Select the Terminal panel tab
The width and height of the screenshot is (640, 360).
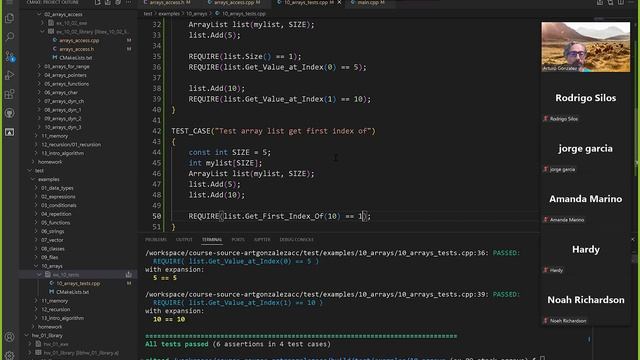click(x=212, y=240)
